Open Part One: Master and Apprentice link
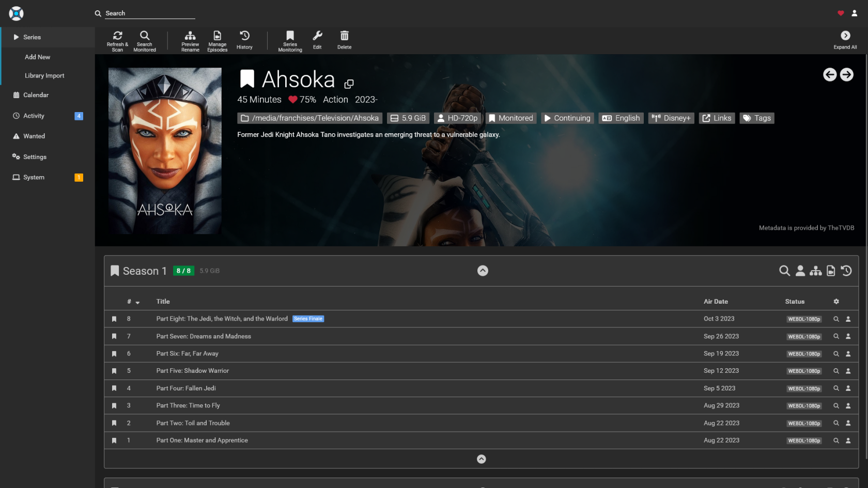 [x=202, y=440]
